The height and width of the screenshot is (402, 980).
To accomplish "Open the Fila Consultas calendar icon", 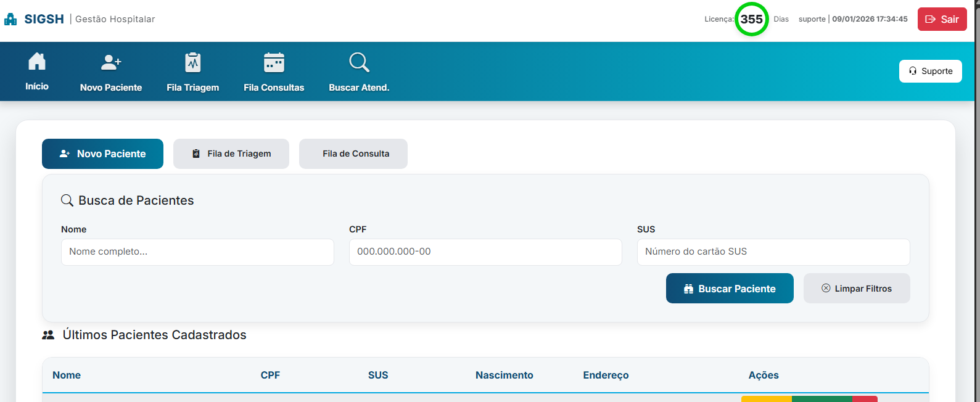I will click(x=274, y=62).
